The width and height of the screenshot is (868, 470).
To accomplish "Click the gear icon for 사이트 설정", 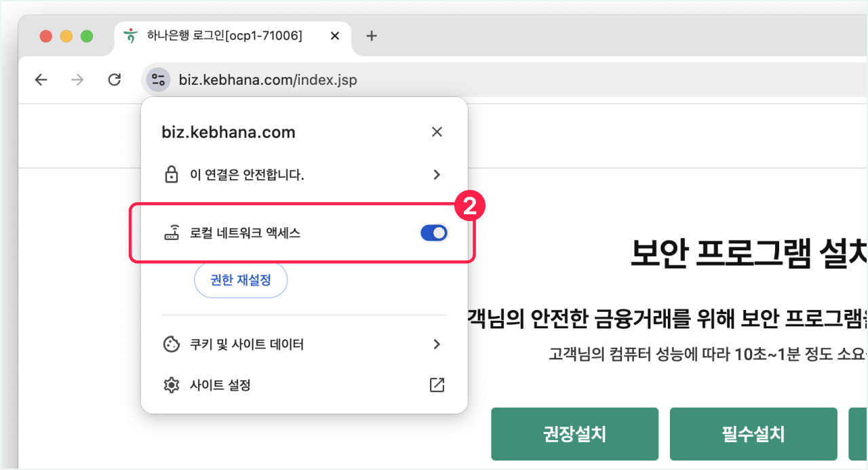I will [172, 385].
